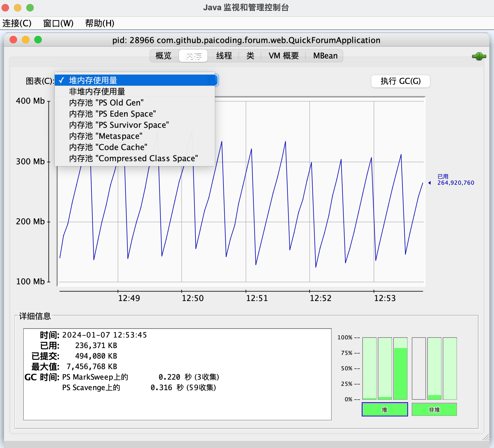Open the 窗口(W) menu
Viewport: 494px width, 448px height.
click(x=58, y=23)
